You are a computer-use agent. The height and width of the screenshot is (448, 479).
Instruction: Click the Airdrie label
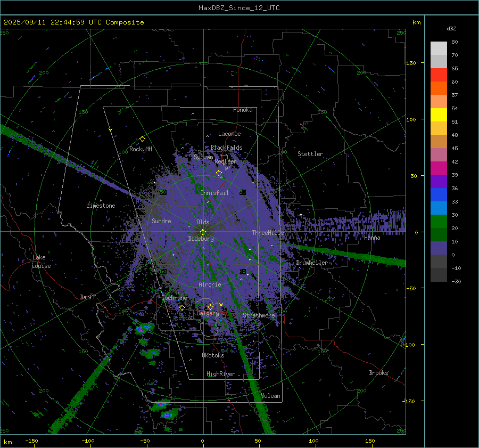tap(210, 284)
